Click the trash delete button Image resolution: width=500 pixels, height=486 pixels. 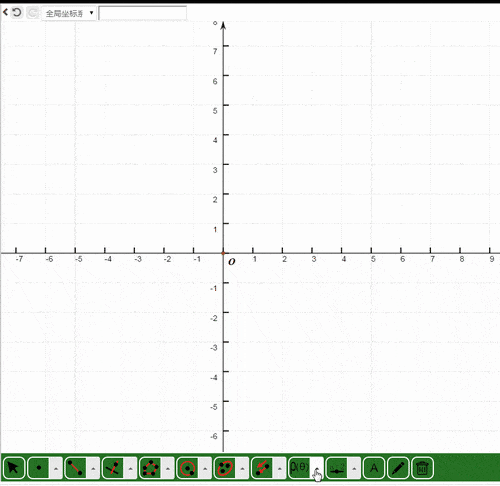pyautogui.click(x=423, y=468)
